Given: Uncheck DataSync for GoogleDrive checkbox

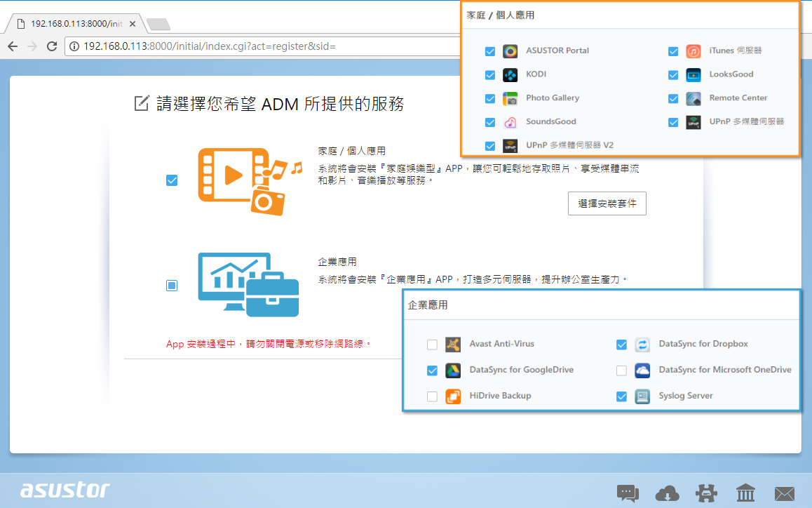Looking at the screenshot, I should 433,370.
